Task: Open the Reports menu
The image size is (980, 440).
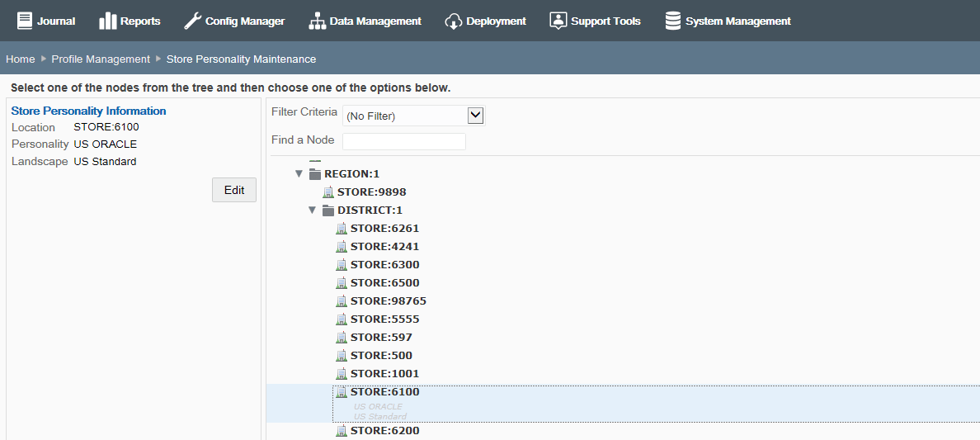Action: 130,21
